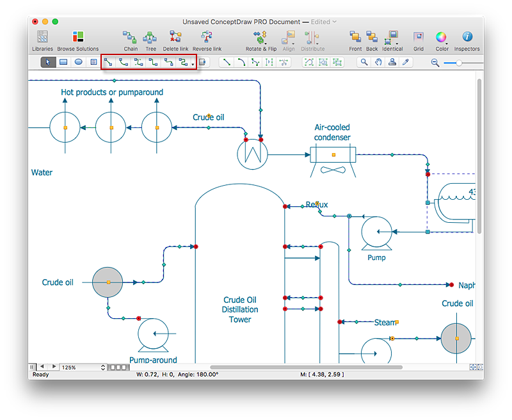Select the Eyedropper tool
The height and width of the screenshot is (420, 512).
tap(406, 62)
